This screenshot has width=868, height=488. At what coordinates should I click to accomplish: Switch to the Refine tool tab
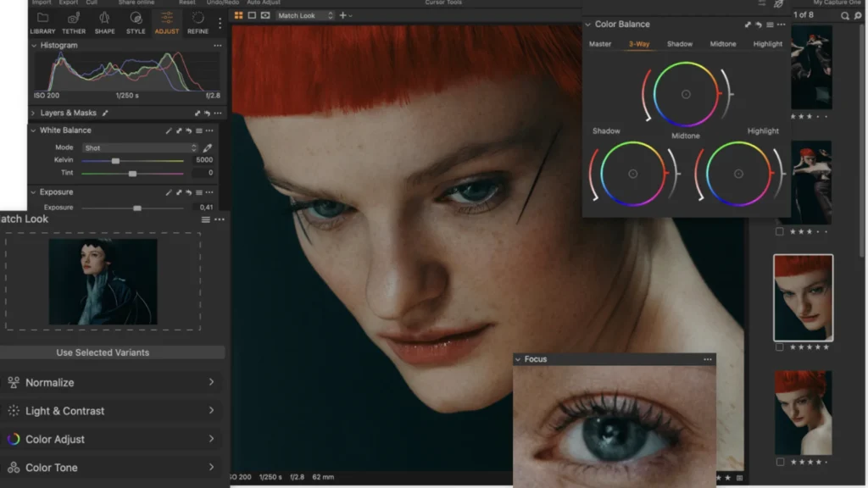[197, 25]
